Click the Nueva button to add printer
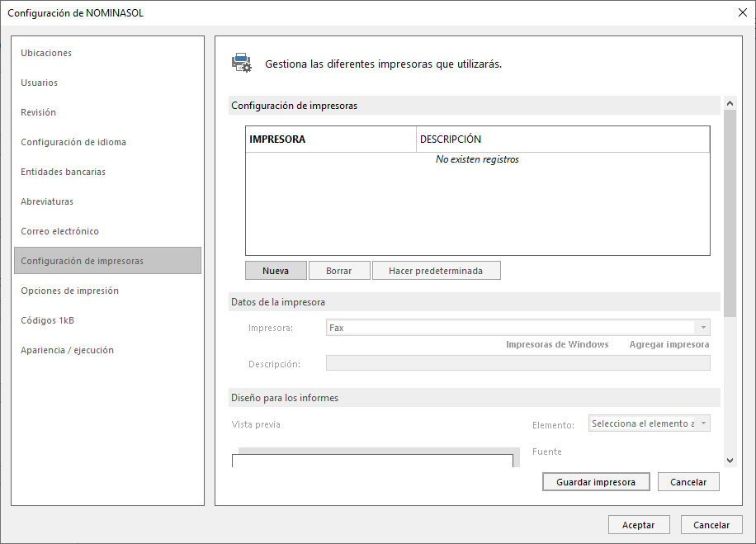756x544 pixels. [x=276, y=271]
